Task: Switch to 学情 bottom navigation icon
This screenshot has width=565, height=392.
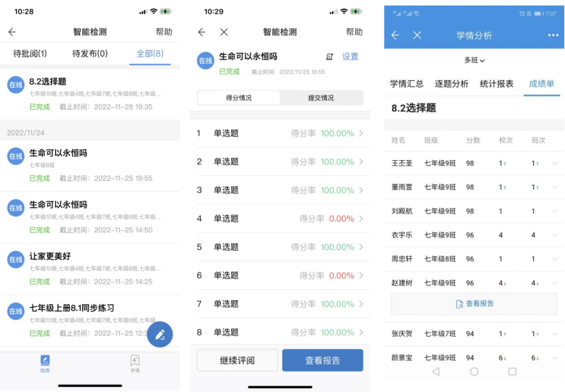Action: tap(135, 363)
